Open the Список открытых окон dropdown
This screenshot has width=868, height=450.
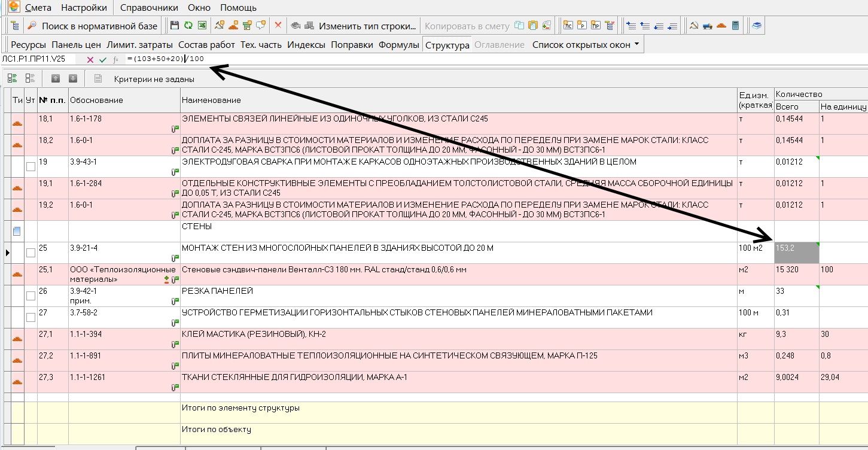click(586, 45)
